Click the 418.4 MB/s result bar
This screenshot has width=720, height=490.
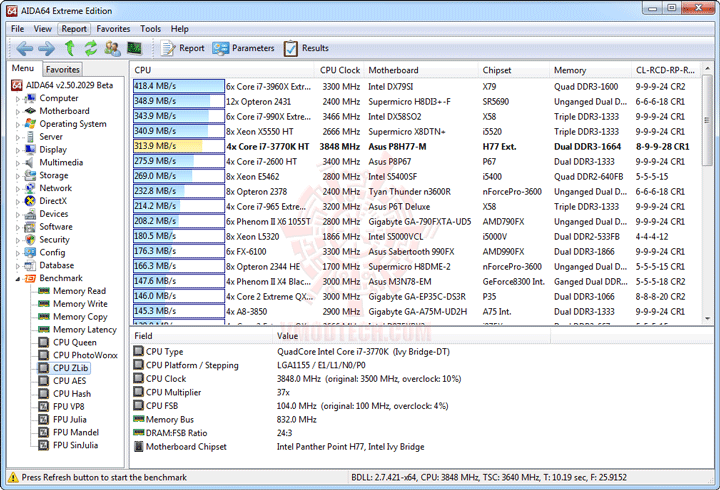click(x=178, y=86)
